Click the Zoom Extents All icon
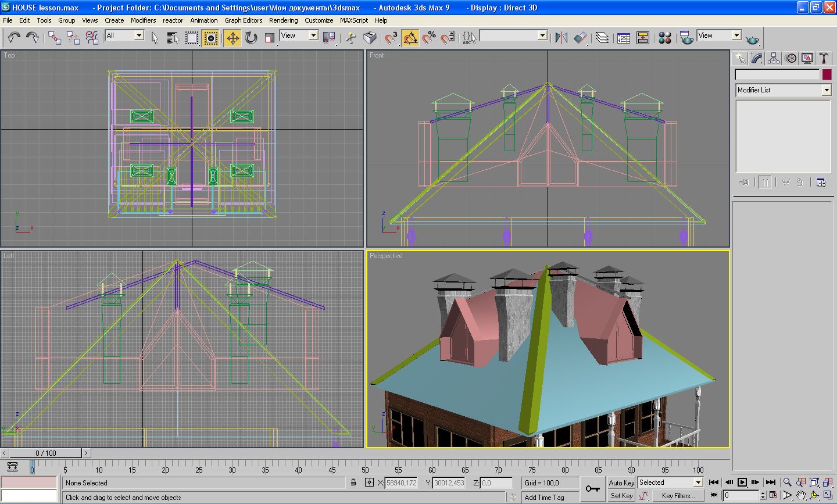837x504 pixels. click(x=827, y=482)
